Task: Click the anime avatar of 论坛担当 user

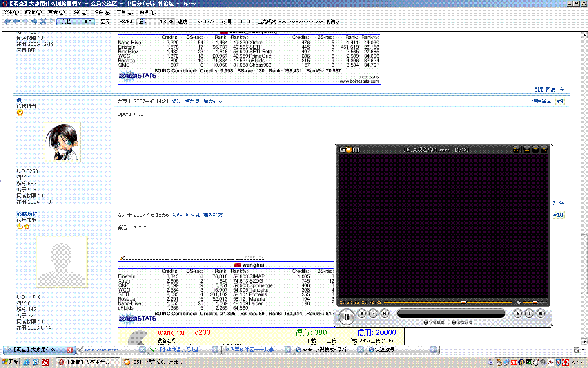Action: pos(62,141)
